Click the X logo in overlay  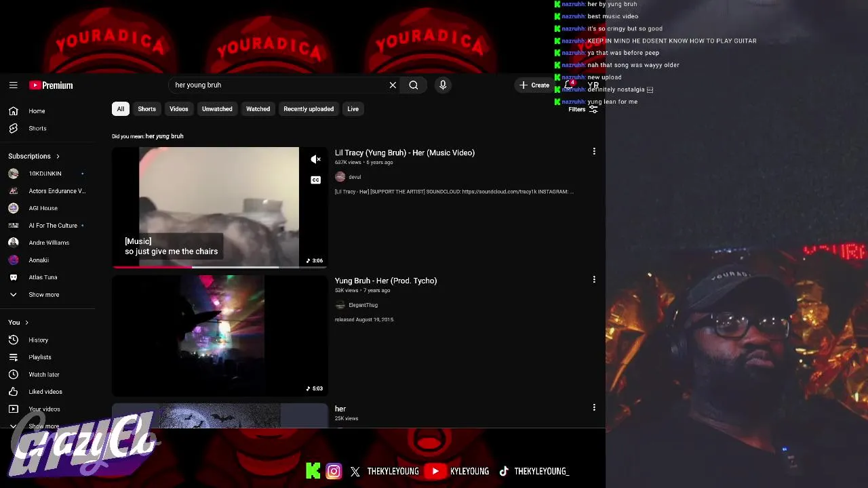[x=355, y=472]
